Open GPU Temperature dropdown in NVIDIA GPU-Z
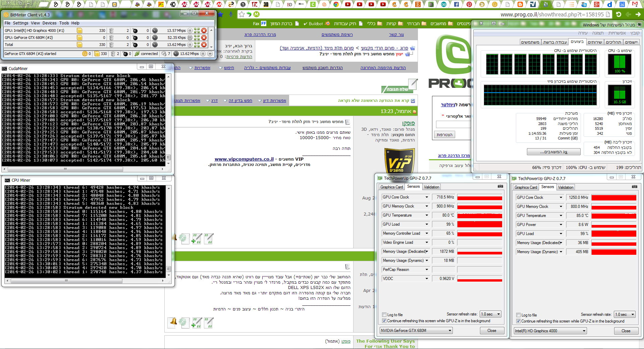Image resolution: width=644 pixels, height=349 pixels. [x=427, y=215]
